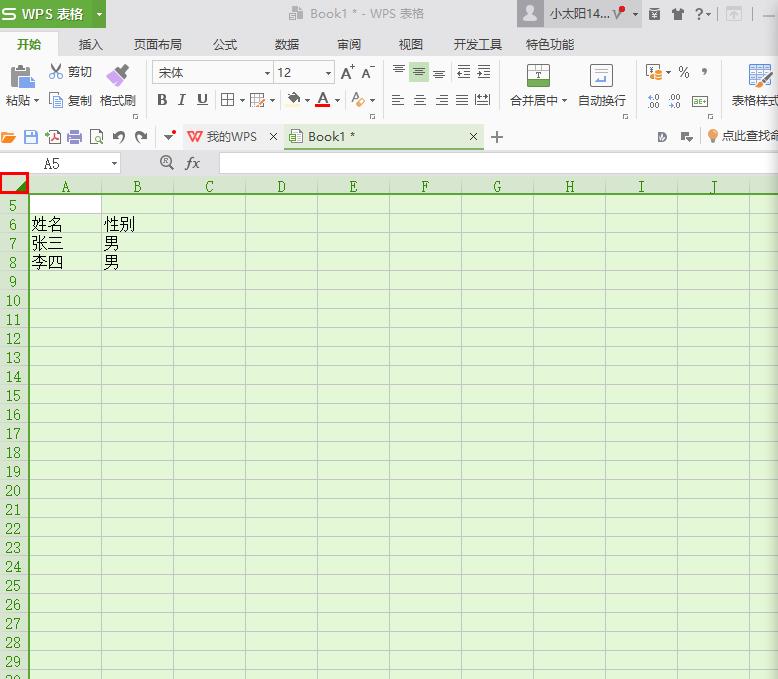Click the percent style icon
This screenshot has width=778, height=679.
tap(684, 72)
